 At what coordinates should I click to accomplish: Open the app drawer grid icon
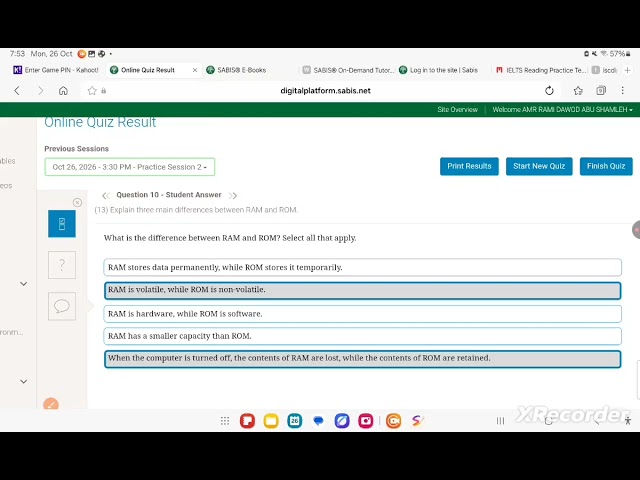point(225,421)
